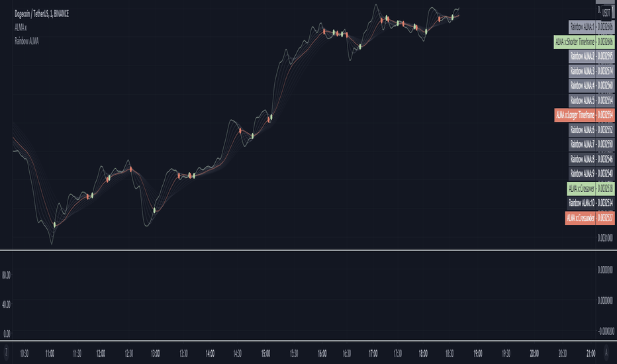Click the ALMA x:Crossunder red label
617x364 pixels.
click(x=589, y=218)
